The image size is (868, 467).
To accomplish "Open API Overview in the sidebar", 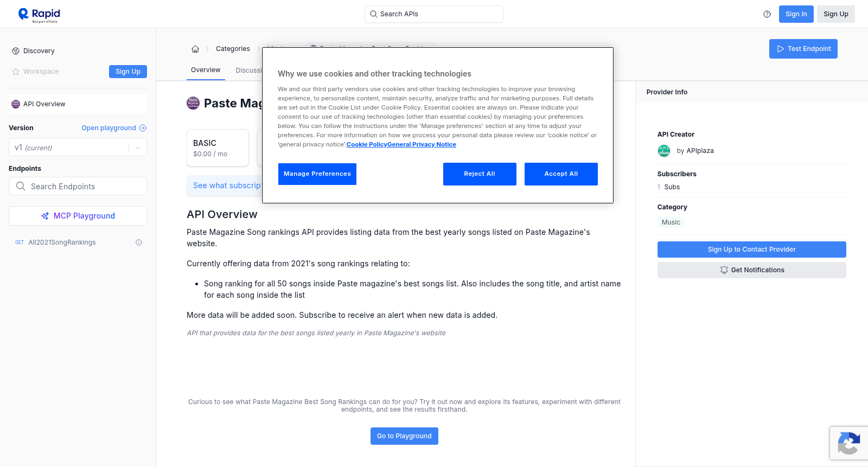I will 78,104.
